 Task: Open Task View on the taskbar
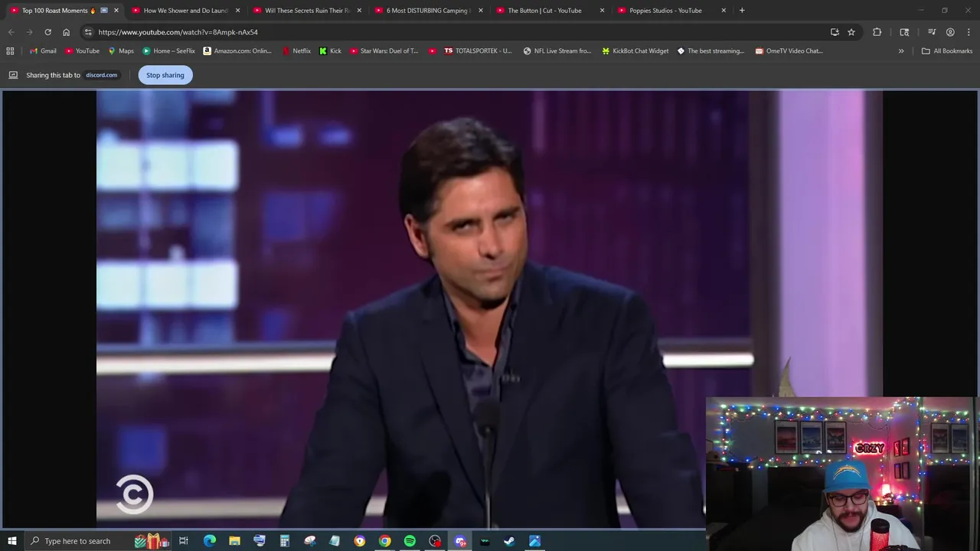[184, 541]
